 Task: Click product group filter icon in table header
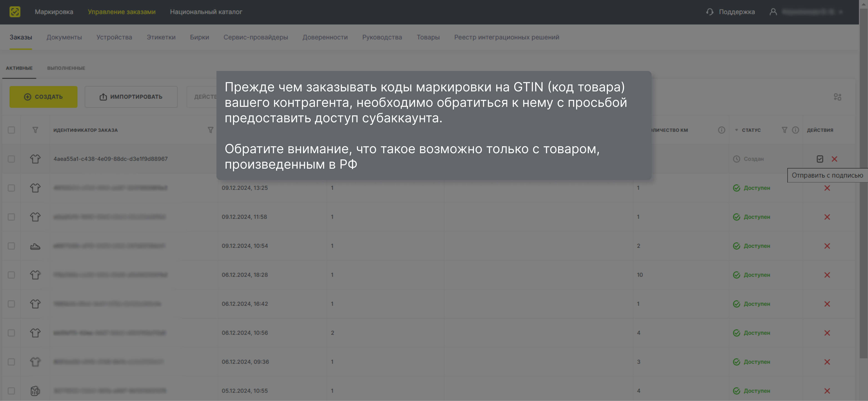(35, 130)
